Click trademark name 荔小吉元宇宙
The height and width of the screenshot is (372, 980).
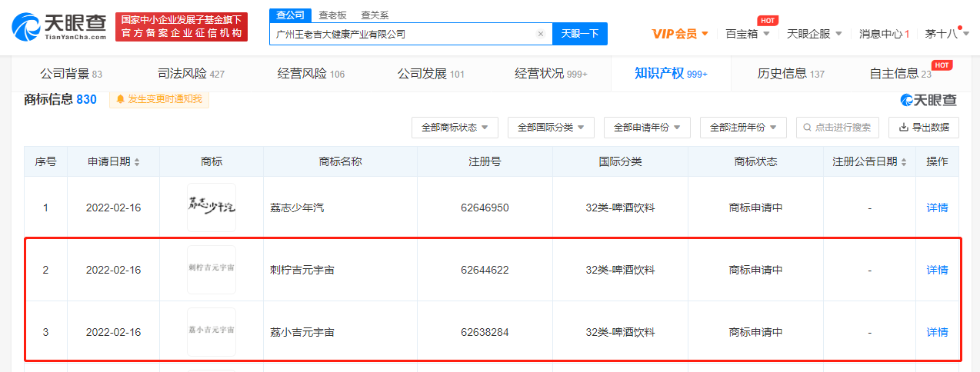pos(302,332)
